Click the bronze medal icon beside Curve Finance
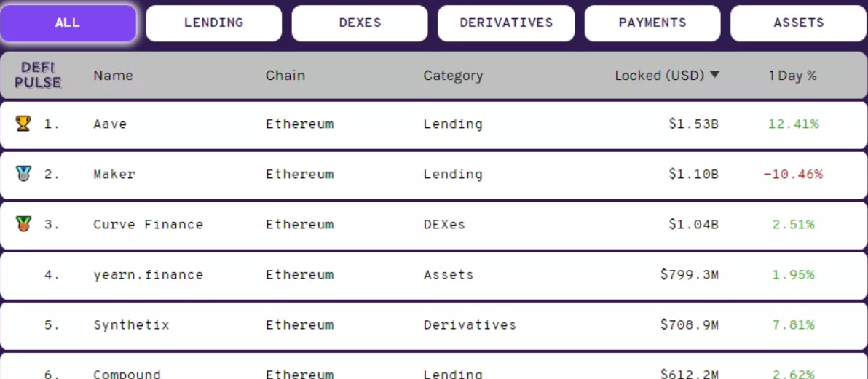 click(x=23, y=224)
